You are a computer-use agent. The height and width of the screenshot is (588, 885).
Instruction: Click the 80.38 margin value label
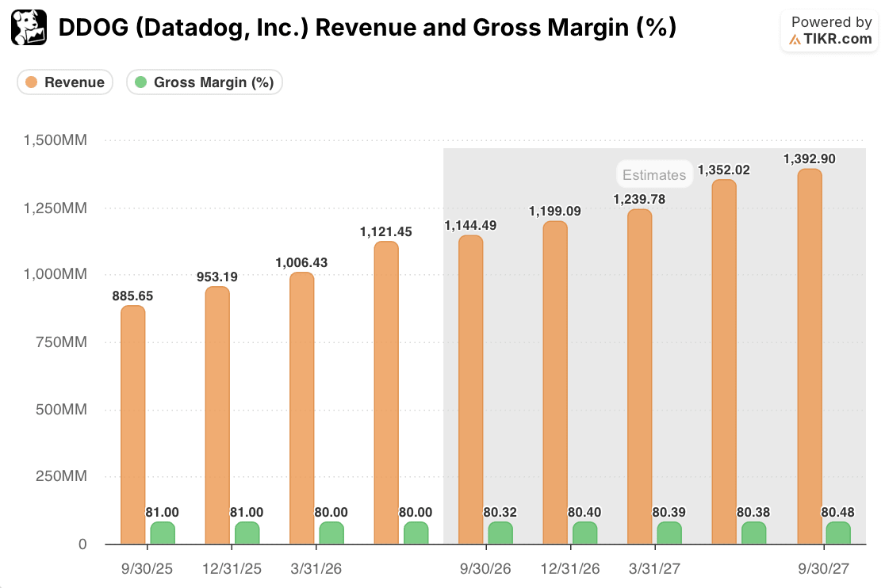pyautogui.click(x=753, y=513)
